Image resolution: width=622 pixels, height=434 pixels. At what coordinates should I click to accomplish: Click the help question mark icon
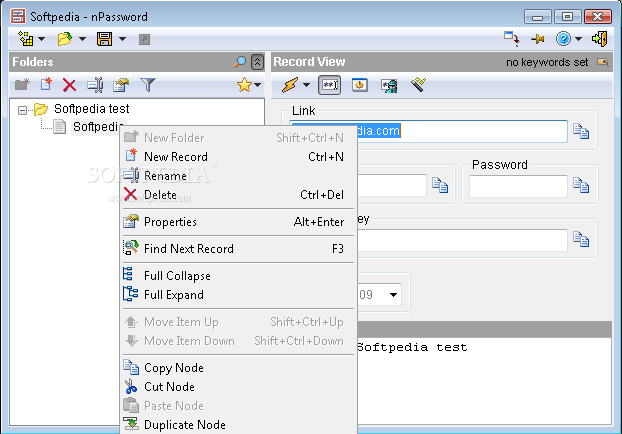(x=563, y=39)
